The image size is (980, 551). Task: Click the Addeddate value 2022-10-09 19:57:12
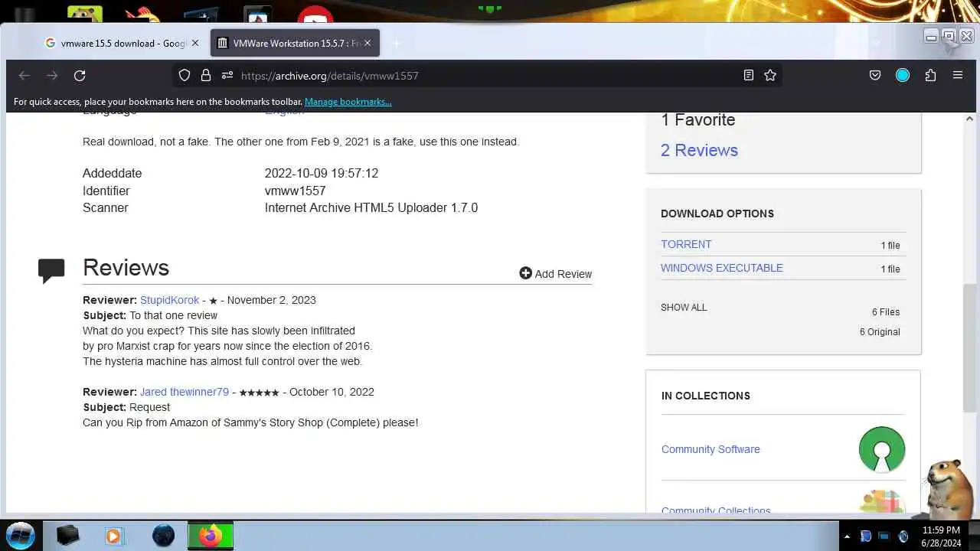pos(322,173)
